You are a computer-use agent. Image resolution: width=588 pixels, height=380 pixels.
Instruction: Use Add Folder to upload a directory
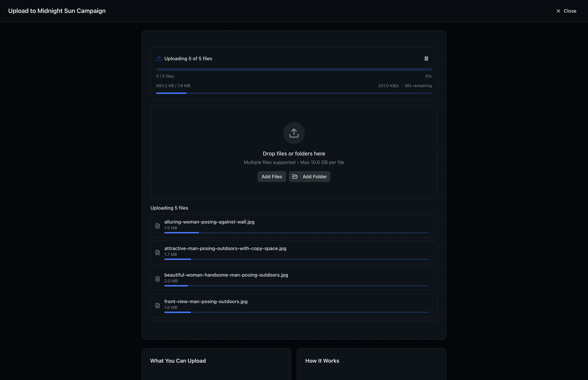(x=309, y=176)
